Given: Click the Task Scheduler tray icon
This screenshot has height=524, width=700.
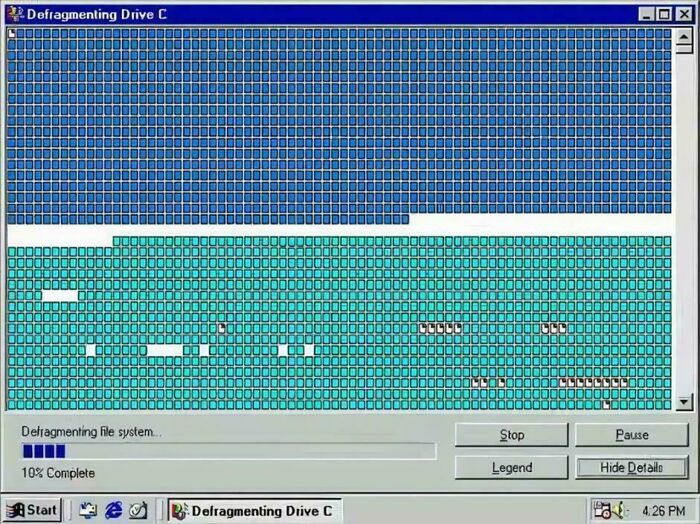Looking at the screenshot, I should click(602, 510).
